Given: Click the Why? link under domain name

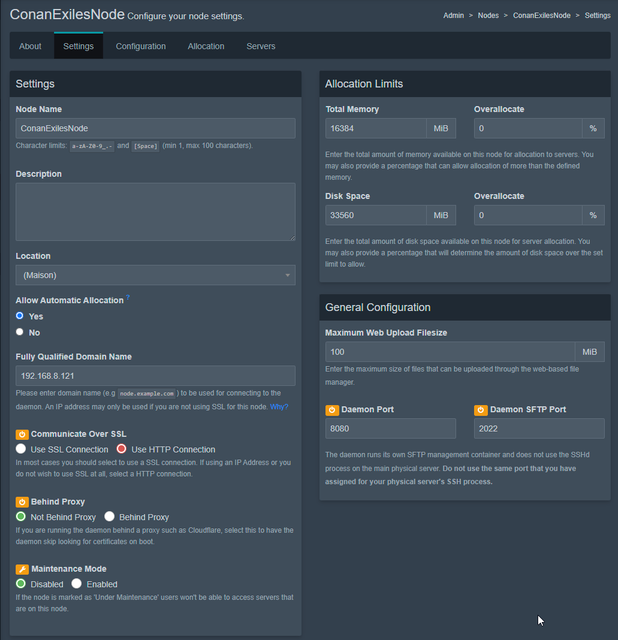Looking at the screenshot, I should click(x=279, y=407).
